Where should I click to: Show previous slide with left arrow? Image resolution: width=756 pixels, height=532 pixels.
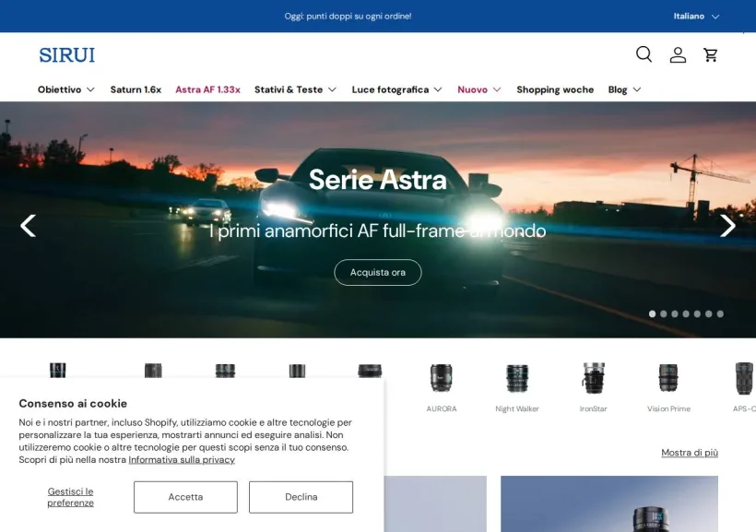click(x=28, y=226)
